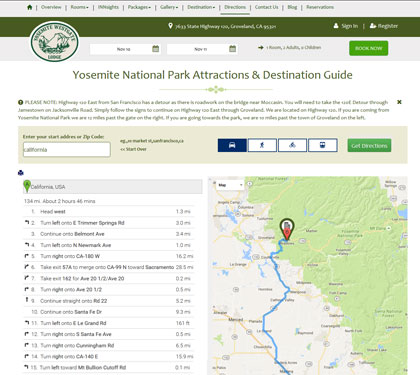Open the Reservations page
The image size is (420, 375).
320,7
